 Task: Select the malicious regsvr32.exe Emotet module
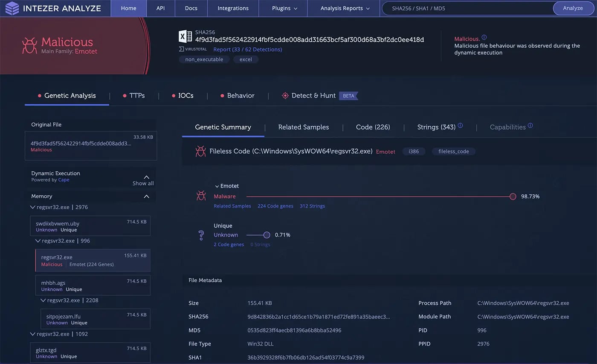(x=93, y=260)
